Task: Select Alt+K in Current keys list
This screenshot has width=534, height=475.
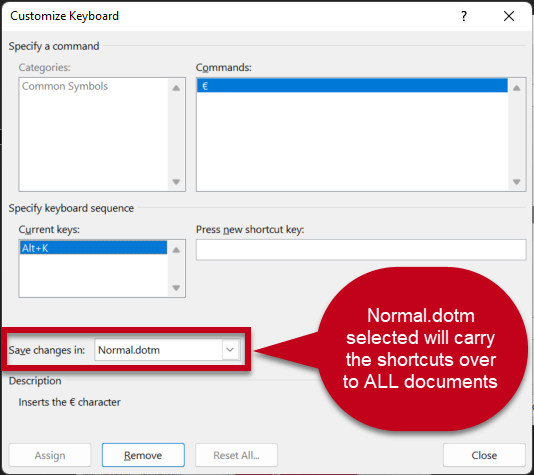Action: tap(93, 248)
